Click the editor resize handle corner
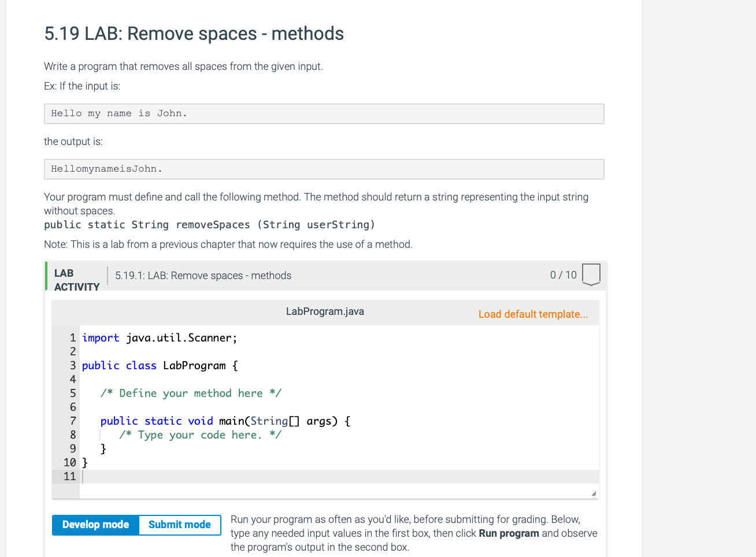 coord(594,493)
